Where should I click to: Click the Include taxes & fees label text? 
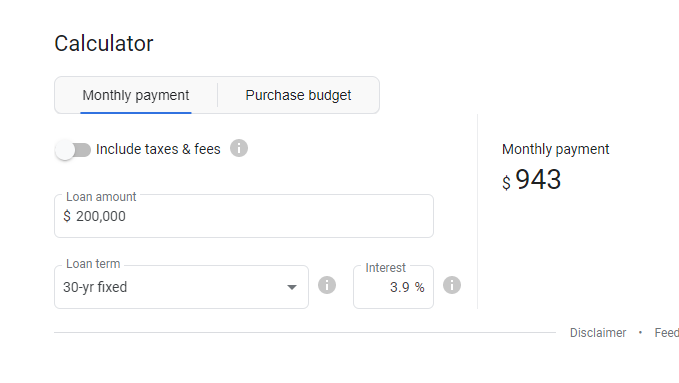point(158,149)
